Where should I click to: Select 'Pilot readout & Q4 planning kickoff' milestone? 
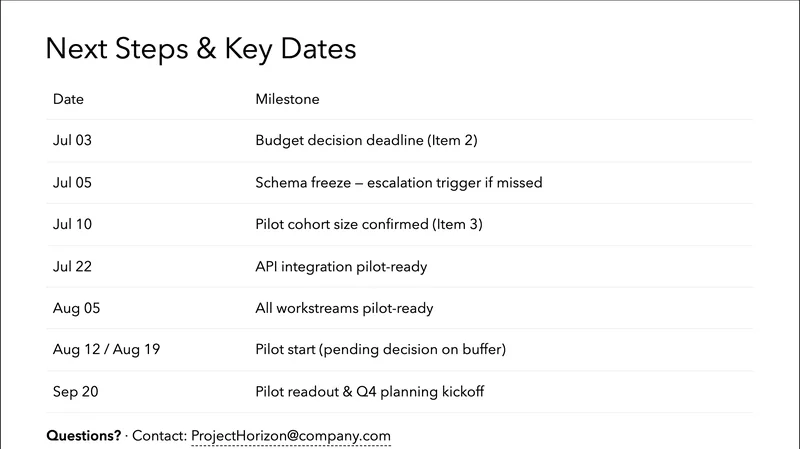[370, 392]
